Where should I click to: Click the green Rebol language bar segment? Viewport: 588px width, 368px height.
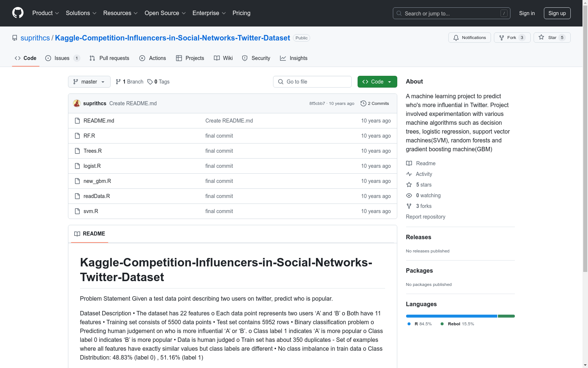tap(506, 316)
